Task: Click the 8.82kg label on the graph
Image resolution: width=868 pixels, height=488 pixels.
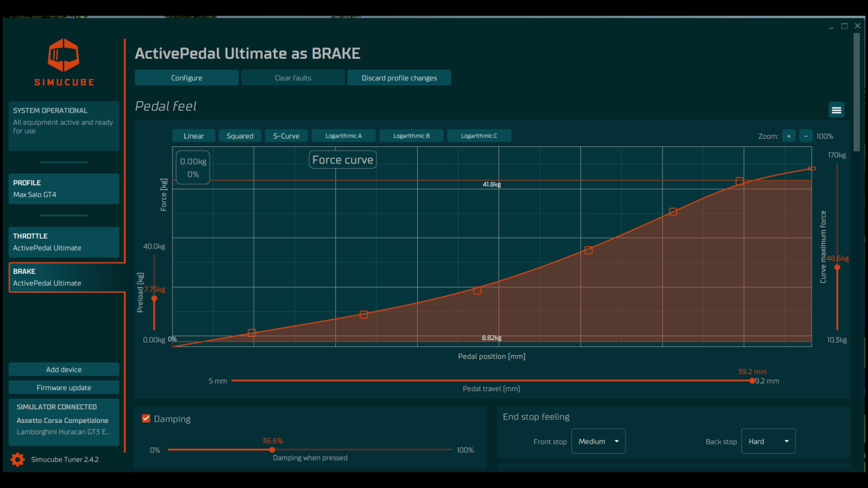Action: [492, 338]
